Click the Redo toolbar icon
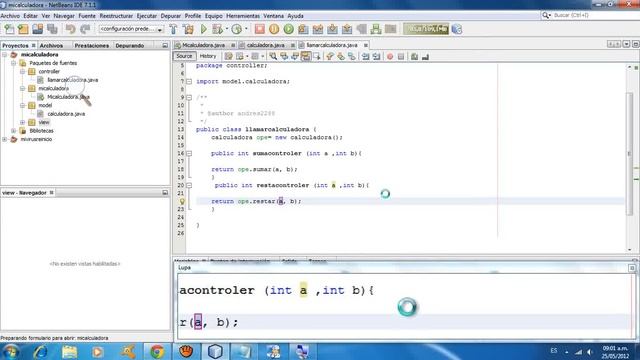 tap(85, 29)
